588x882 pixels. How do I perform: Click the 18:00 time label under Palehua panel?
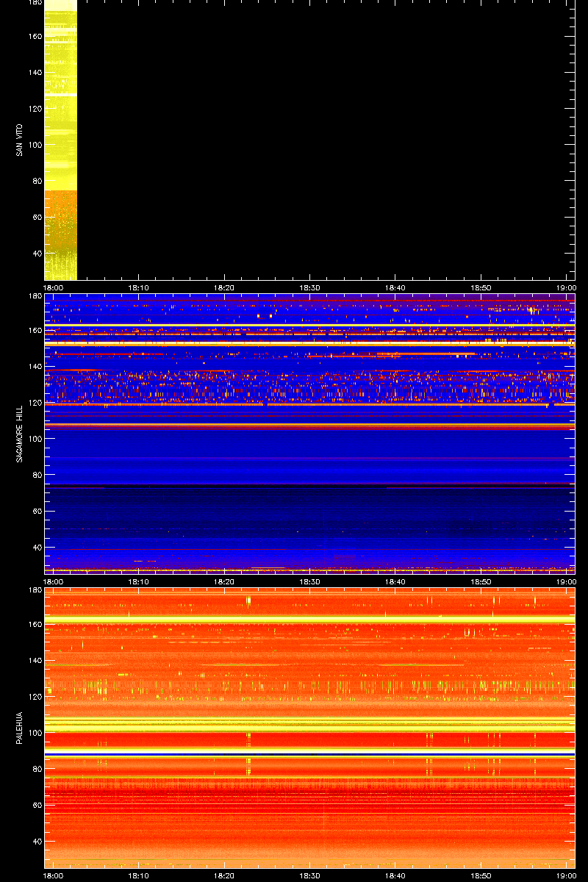(x=53, y=876)
